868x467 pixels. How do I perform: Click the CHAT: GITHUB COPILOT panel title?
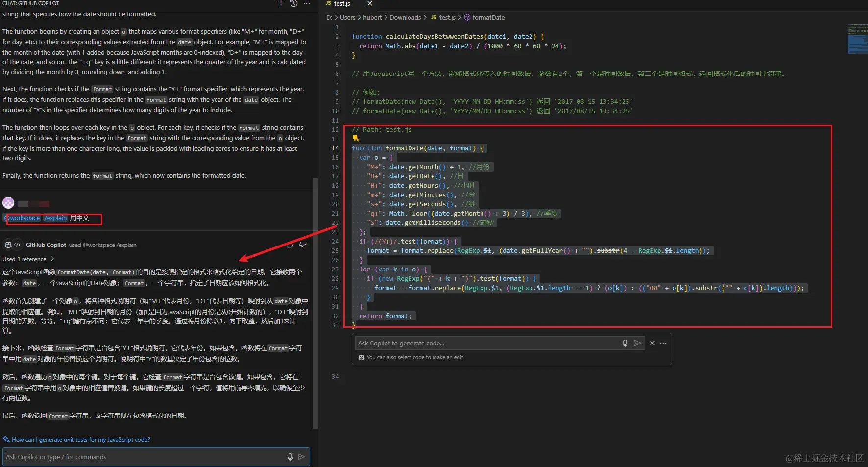tap(30, 3)
